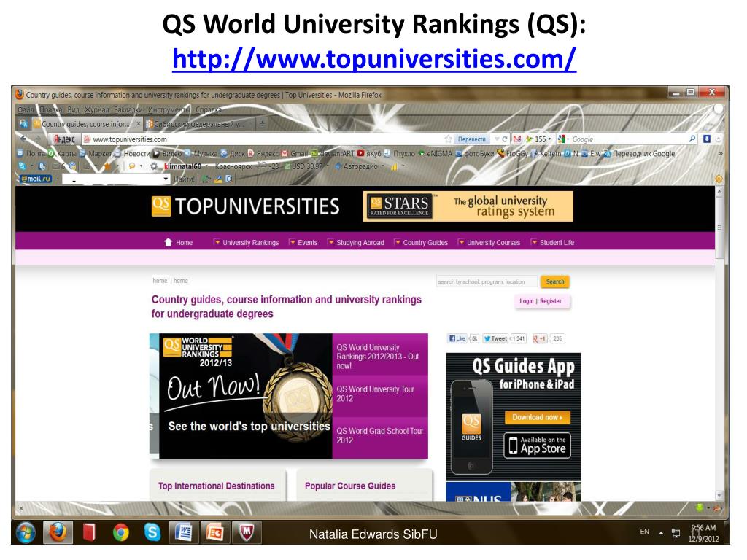
Task: Click the reload arrow in the address bar
Action: point(505,139)
